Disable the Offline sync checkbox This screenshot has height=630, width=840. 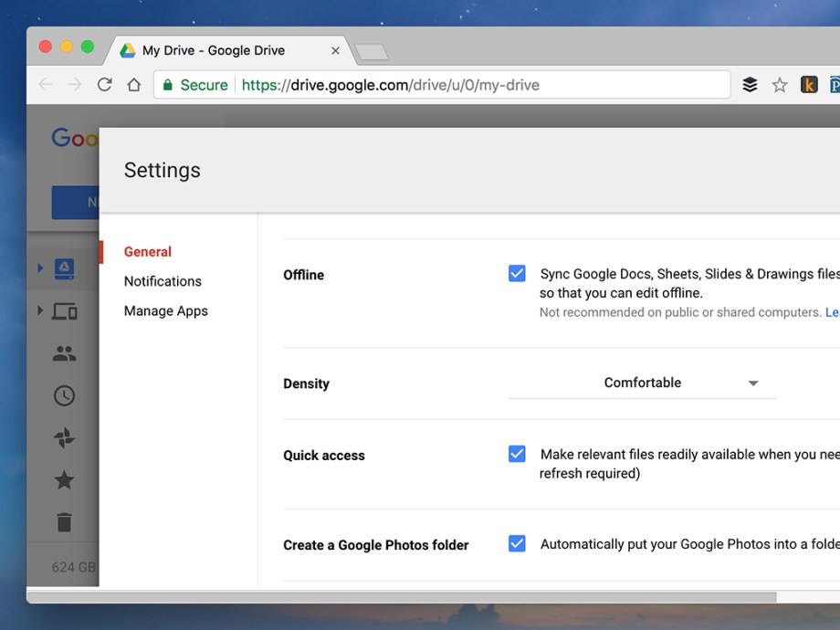pos(517,272)
